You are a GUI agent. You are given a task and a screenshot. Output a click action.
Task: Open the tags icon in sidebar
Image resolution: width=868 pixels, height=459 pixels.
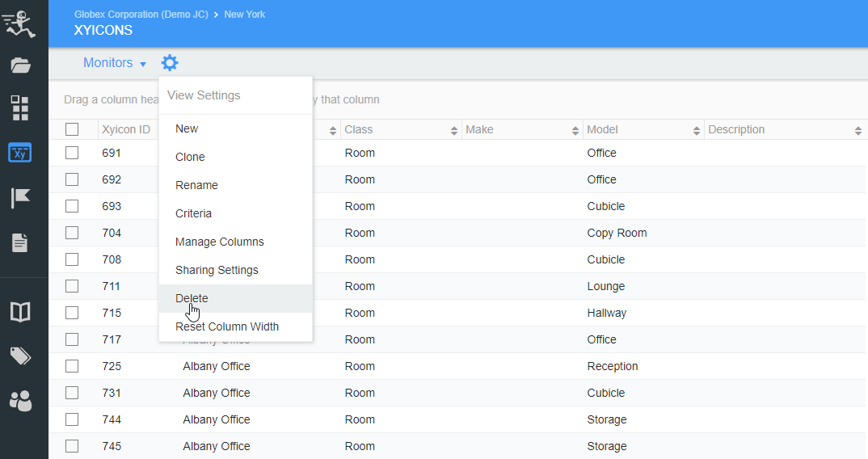(20, 356)
